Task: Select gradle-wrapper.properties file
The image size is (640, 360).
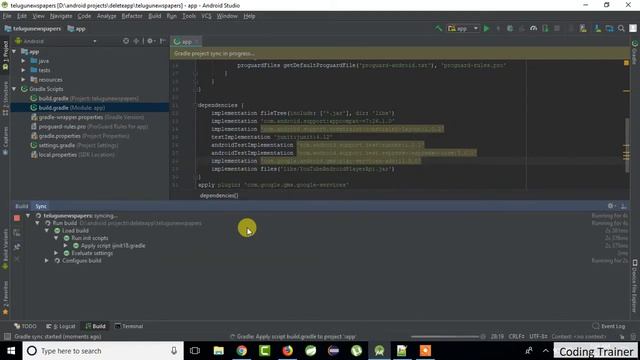Action: tap(87, 117)
